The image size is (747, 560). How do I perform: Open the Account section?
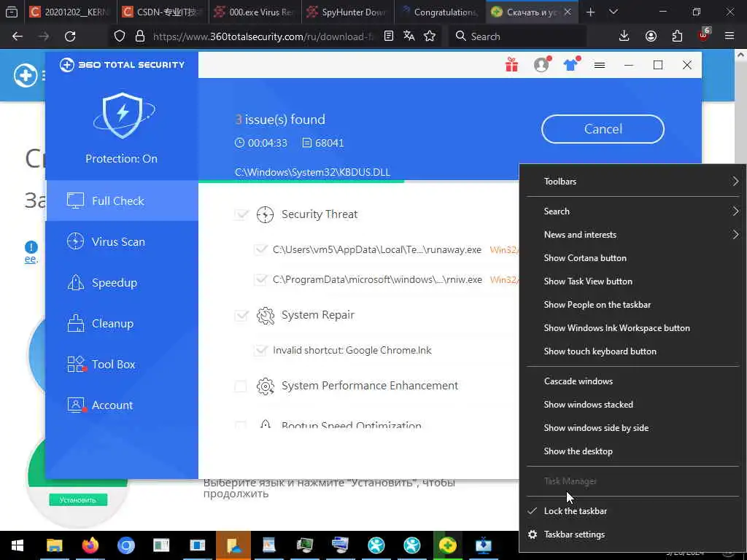click(x=122, y=405)
